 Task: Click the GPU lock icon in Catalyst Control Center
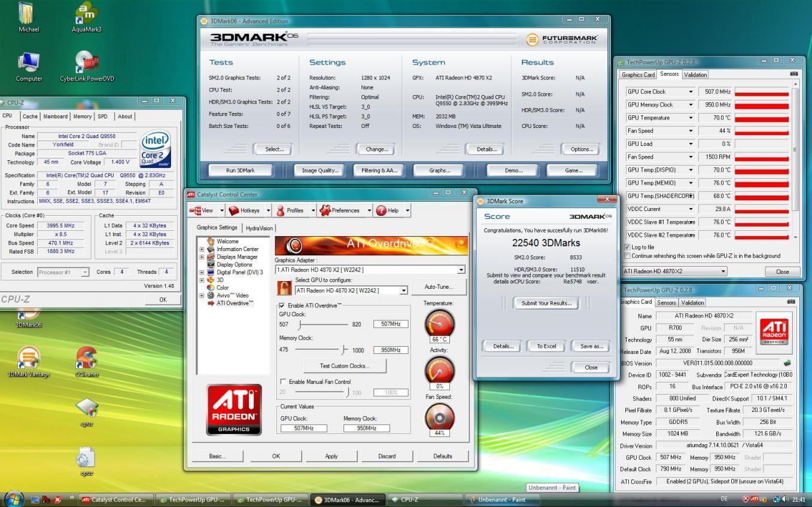pyautogui.click(x=284, y=288)
